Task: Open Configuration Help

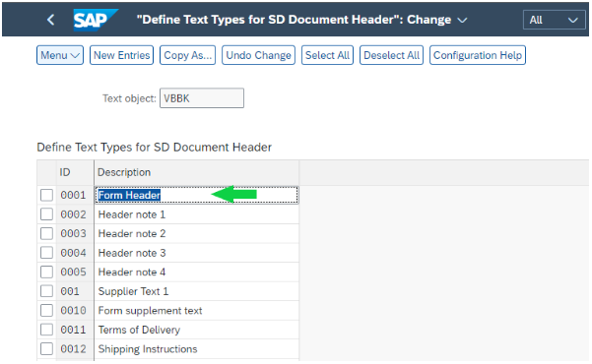Action: tap(478, 55)
